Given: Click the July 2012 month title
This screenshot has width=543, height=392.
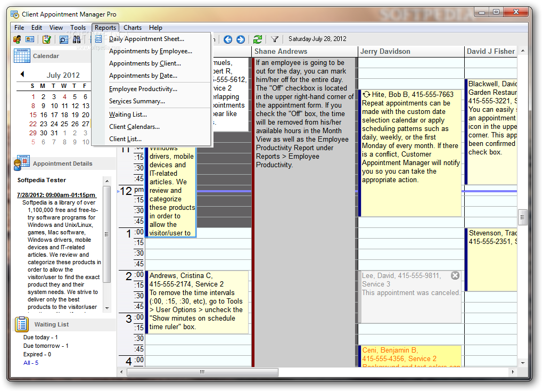Looking at the screenshot, I should coord(63,75).
